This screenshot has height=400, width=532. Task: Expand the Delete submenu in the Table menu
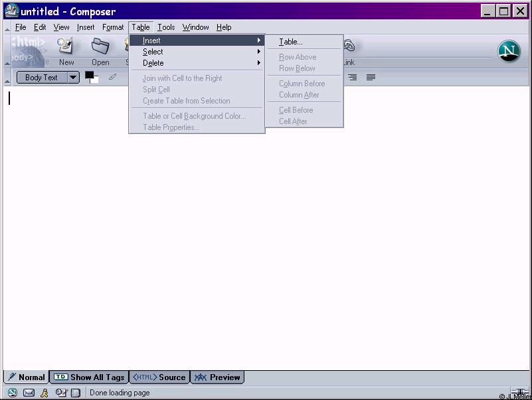click(197, 63)
